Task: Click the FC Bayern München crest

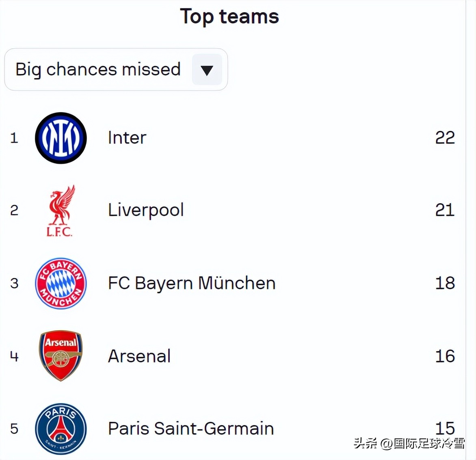Action: (x=61, y=283)
